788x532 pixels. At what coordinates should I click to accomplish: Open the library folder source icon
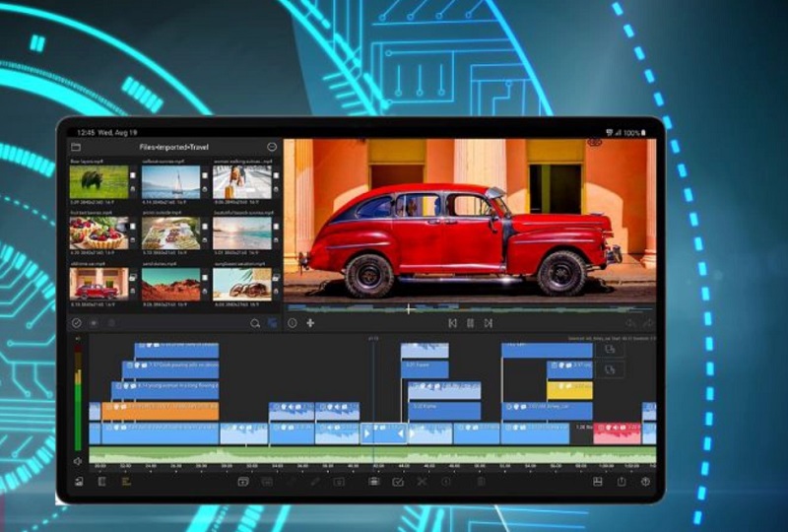click(x=76, y=147)
